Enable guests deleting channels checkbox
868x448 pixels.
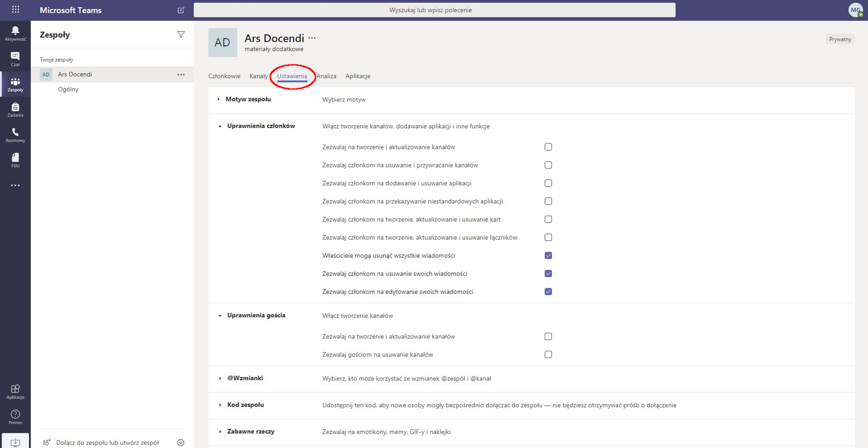coord(548,354)
